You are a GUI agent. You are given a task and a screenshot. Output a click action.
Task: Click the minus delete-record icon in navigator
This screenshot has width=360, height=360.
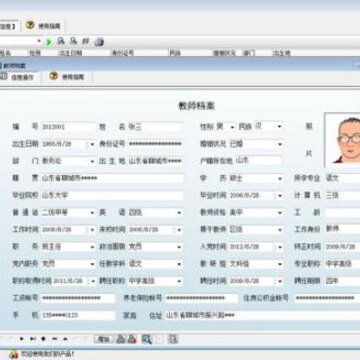54,339
